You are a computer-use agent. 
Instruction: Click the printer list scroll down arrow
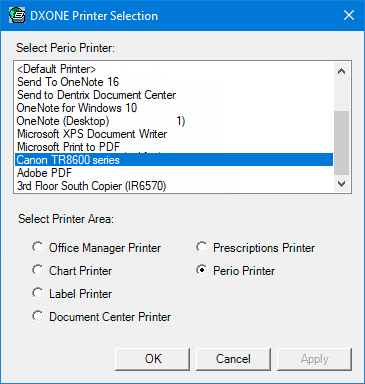click(x=341, y=183)
